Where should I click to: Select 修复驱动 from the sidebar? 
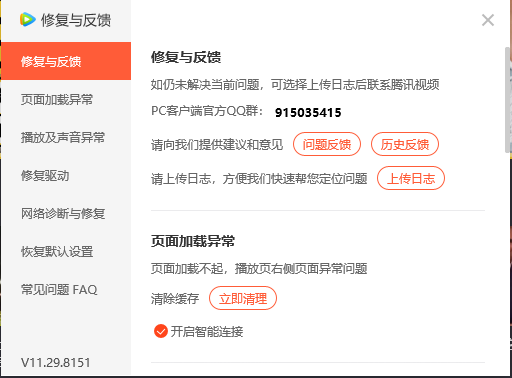click(x=66, y=175)
